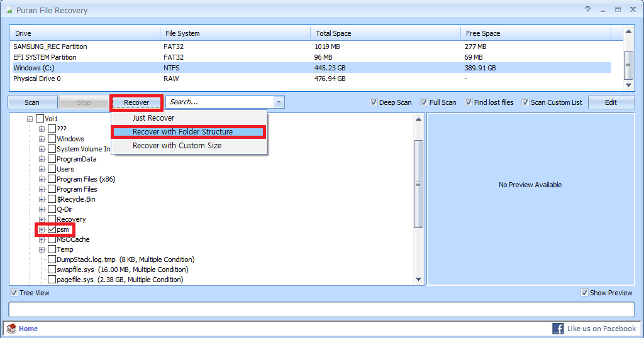Toggle Find lost files checkbox
Viewport: 644px width, 338px height.
(x=469, y=102)
